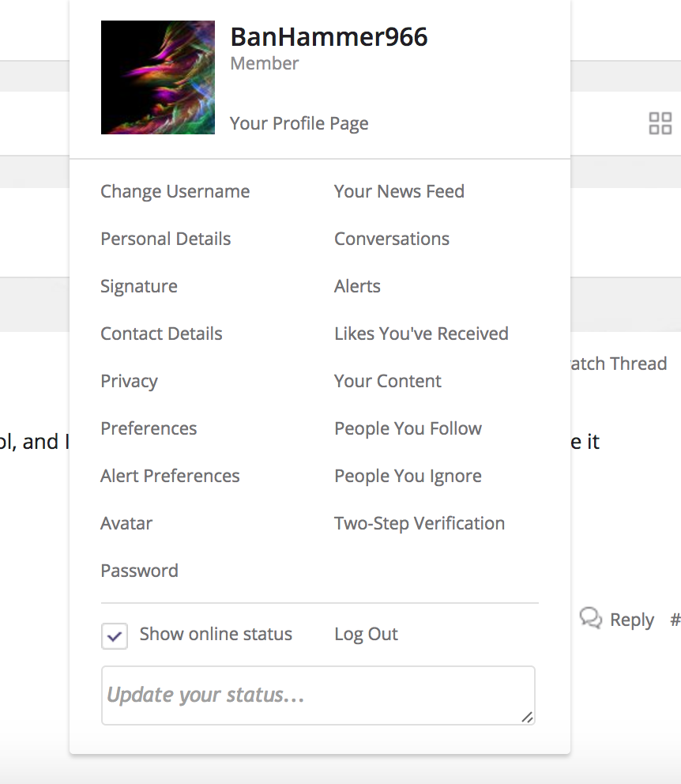Open BanHammer966's avatar image

[x=158, y=77]
